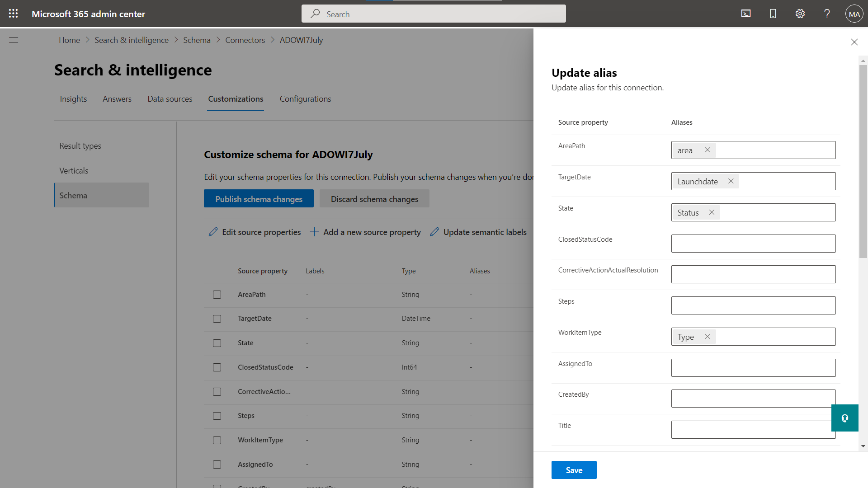Viewport: 868px width, 488px height.
Task: Remove the Status alias from State
Action: (711, 212)
